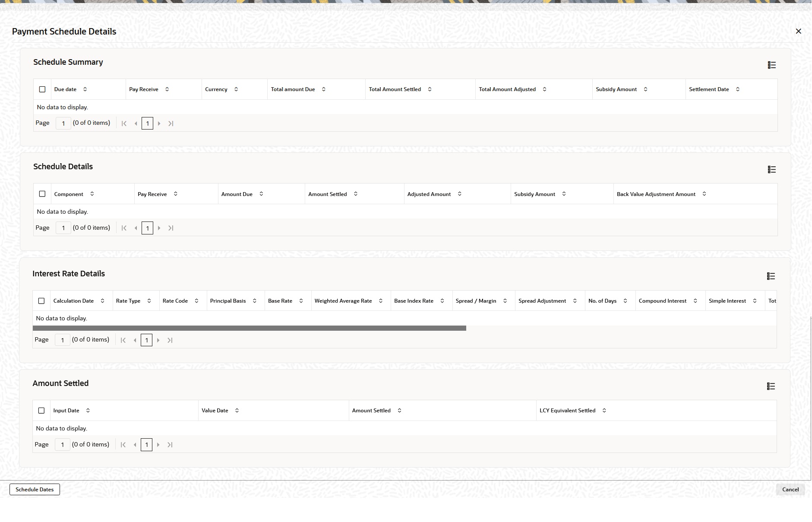Sort by LCY Equivalent Settled column

[x=604, y=411]
